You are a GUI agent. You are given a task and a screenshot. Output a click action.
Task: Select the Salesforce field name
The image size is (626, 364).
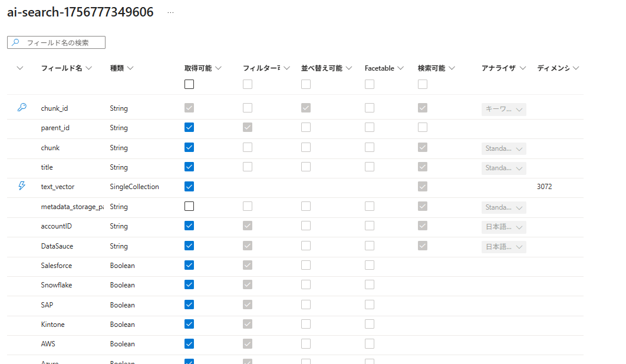[x=56, y=266]
